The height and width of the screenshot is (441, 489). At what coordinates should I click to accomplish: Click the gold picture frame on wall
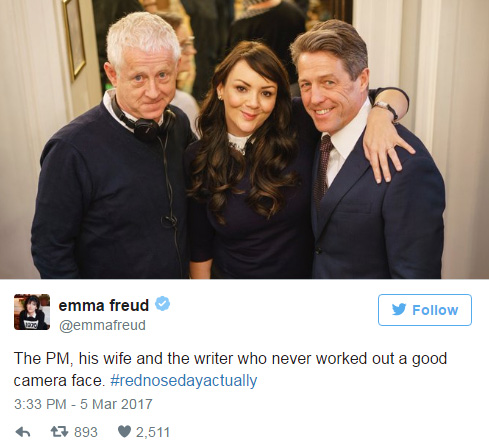(74, 37)
